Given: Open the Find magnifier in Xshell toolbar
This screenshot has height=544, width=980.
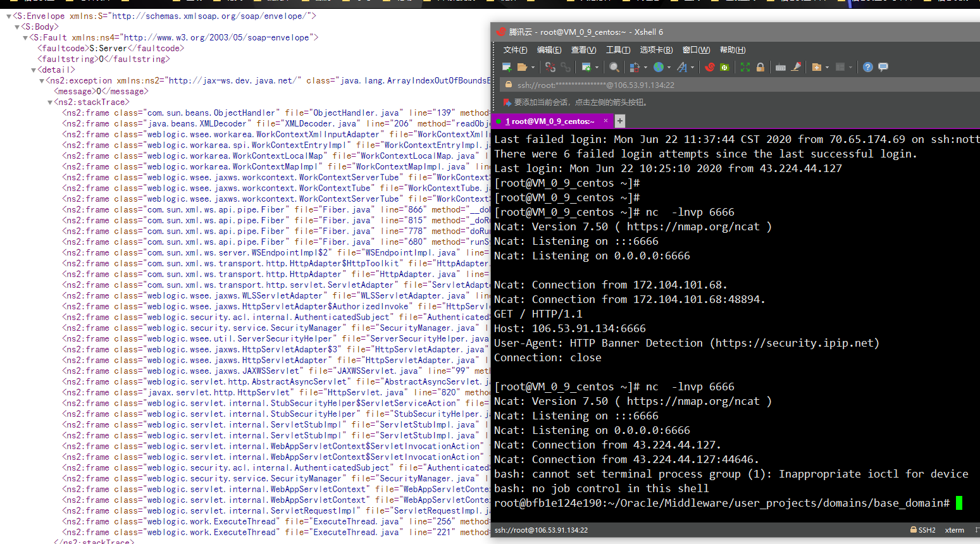Looking at the screenshot, I should pos(614,67).
